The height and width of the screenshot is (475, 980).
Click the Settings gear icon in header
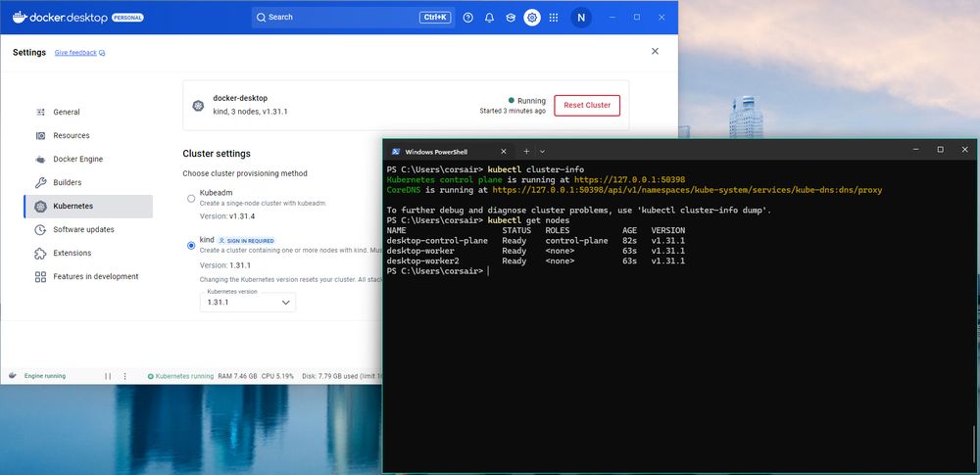[532, 18]
